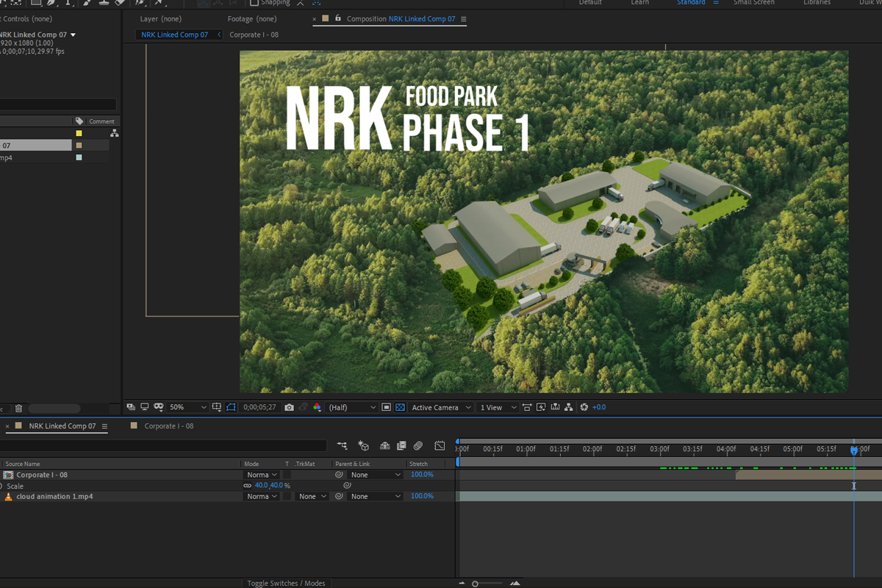The image size is (882, 588).
Task: Open the Composition panel menu
Action: click(x=463, y=19)
